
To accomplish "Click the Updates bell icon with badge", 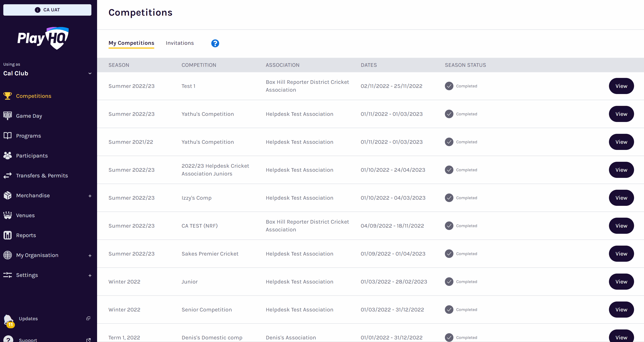I will (9, 321).
